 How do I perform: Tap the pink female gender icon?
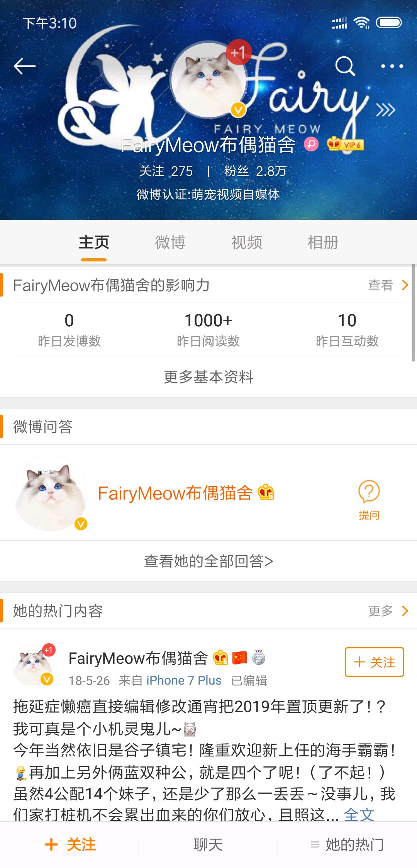pyautogui.click(x=311, y=144)
